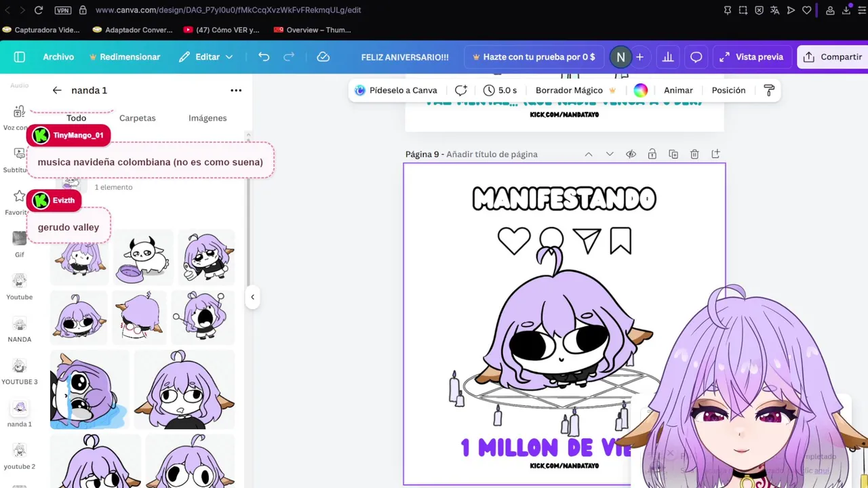Open the nanda 1 folder more options
This screenshot has height=488, width=868.
[x=236, y=90]
